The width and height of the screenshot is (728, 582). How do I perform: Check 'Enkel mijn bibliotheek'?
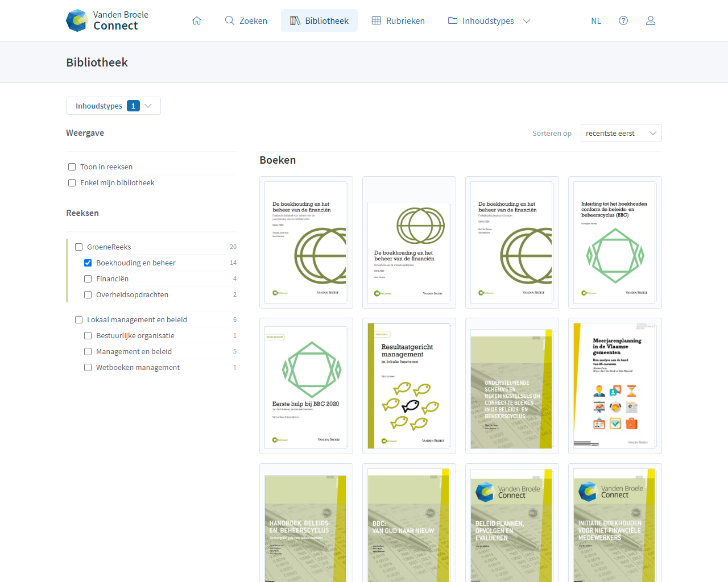pyautogui.click(x=72, y=182)
